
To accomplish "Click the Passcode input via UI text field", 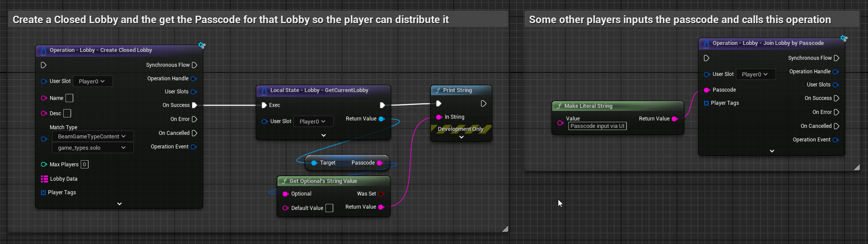I will pyautogui.click(x=597, y=126).
